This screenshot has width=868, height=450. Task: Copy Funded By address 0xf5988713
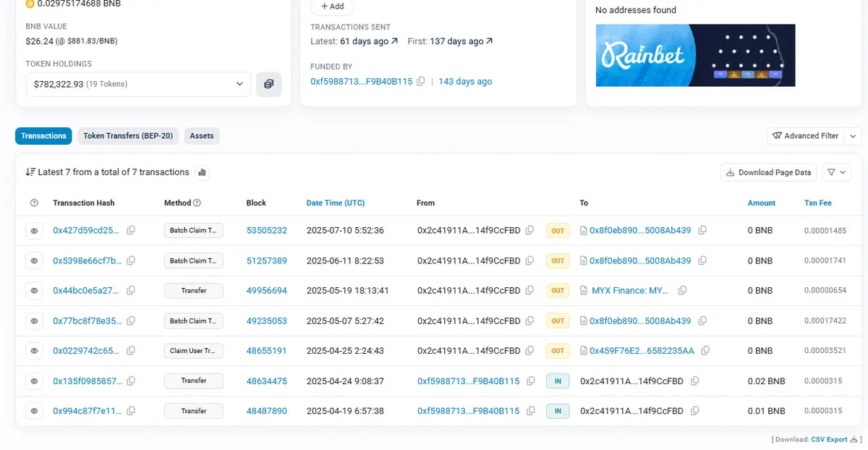421,82
